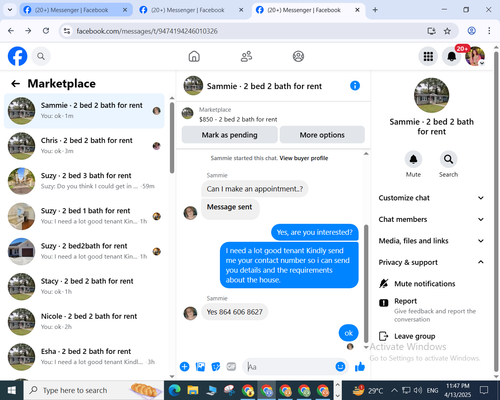Click the Mute bell icon in chat details
Image resolution: width=500 pixels, height=400 pixels.
tap(413, 159)
